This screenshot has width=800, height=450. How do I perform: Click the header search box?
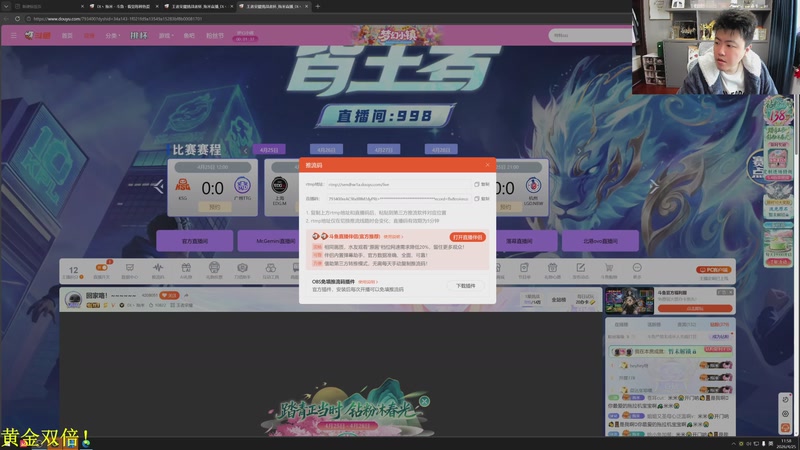pos(590,35)
